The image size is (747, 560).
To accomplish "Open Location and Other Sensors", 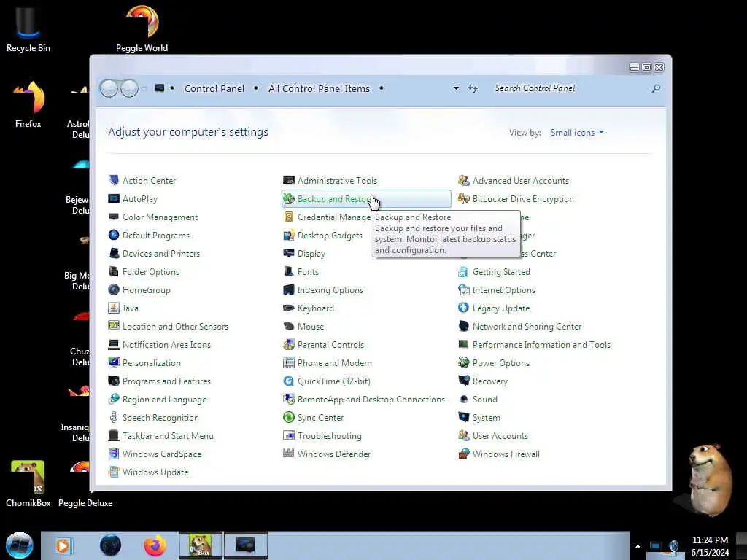I will click(175, 326).
